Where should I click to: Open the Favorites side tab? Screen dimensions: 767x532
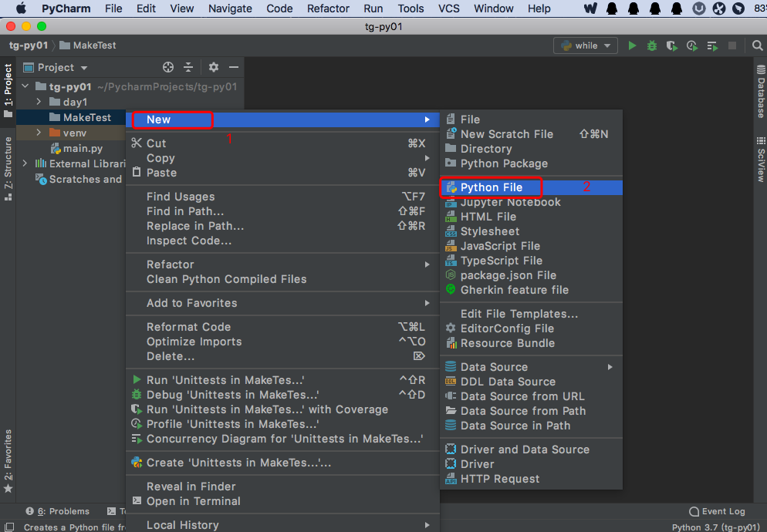tap(8, 461)
